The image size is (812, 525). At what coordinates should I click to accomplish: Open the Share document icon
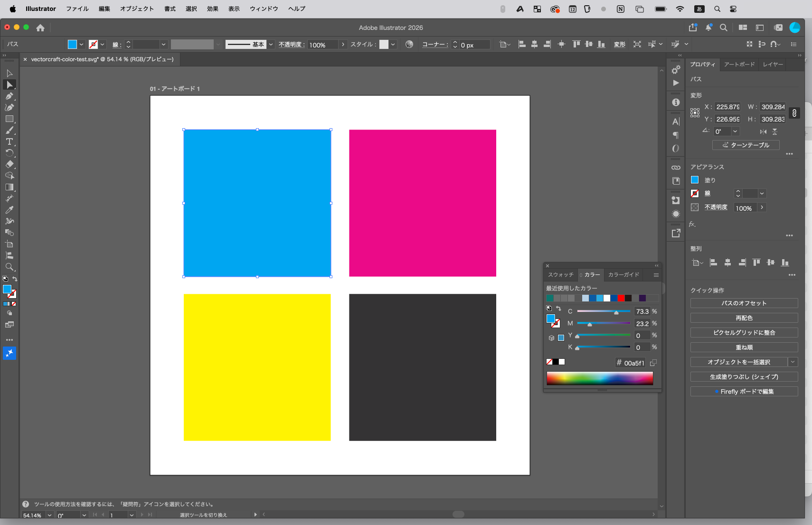click(x=693, y=28)
